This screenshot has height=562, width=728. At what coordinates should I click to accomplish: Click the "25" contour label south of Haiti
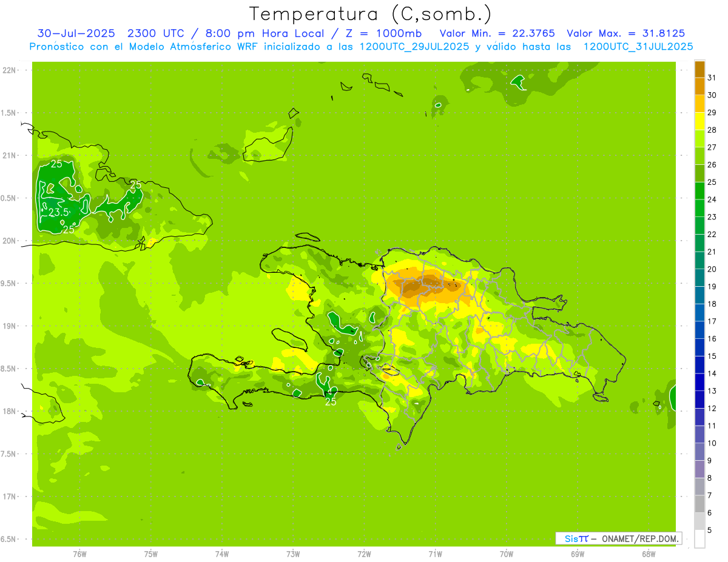331,401
